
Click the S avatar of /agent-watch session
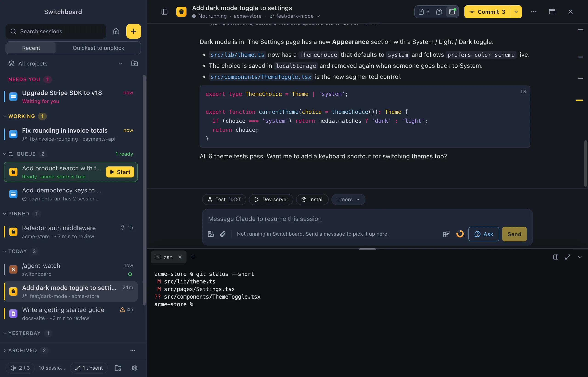(x=13, y=269)
